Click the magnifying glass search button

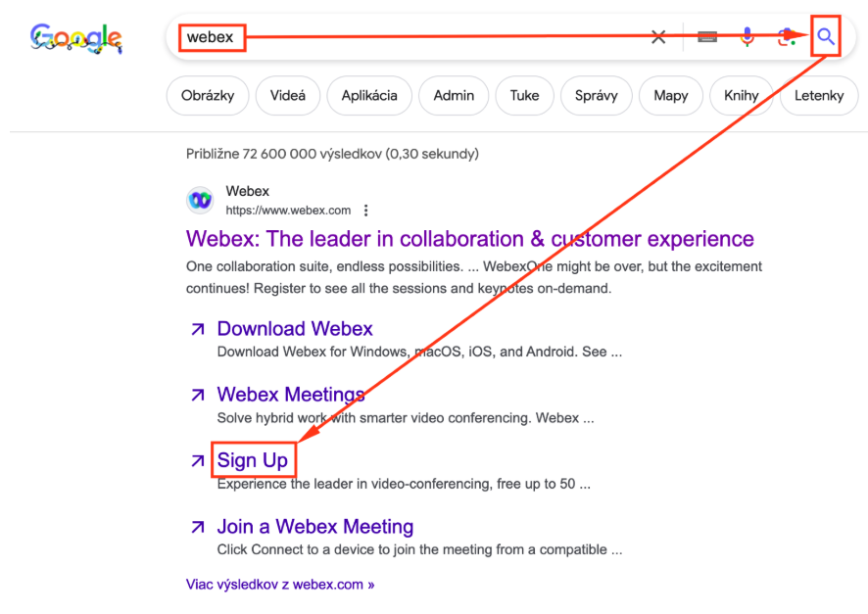pyautogui.click(x=826, y=37)
